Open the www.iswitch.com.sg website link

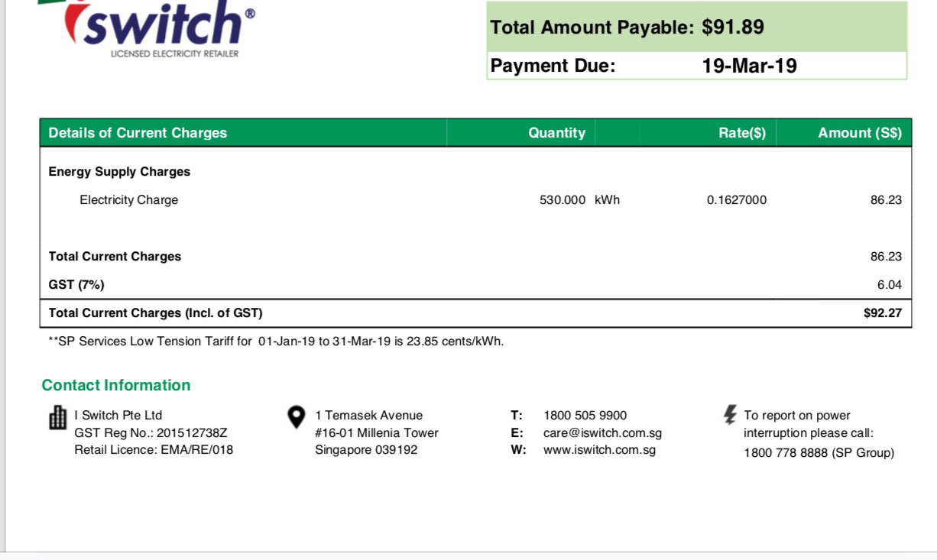pyautogui.click(x=599, y=450)
